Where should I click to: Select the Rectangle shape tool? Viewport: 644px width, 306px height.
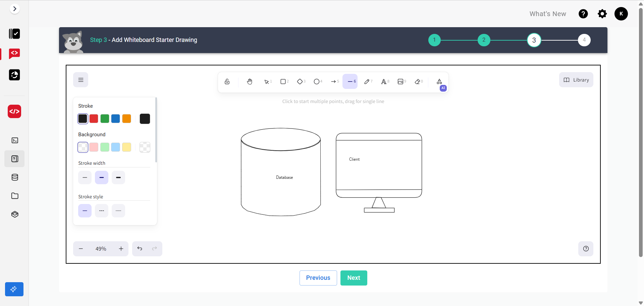coord(283,82)
